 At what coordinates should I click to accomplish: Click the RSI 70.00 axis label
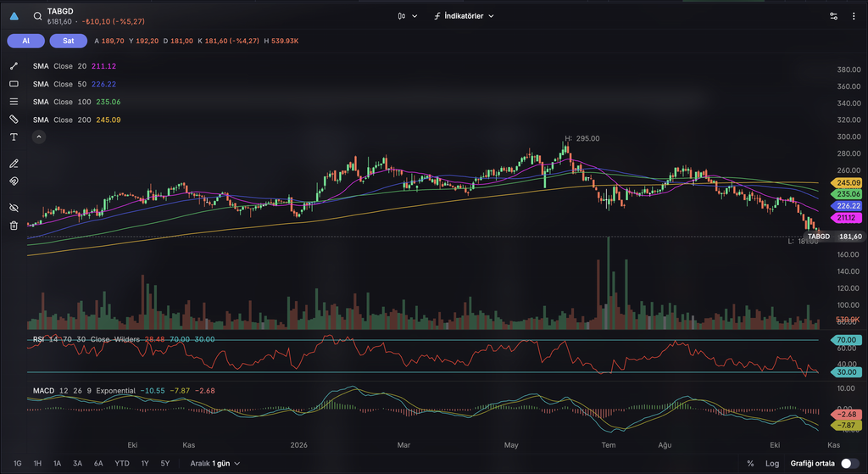click(847, 340)
